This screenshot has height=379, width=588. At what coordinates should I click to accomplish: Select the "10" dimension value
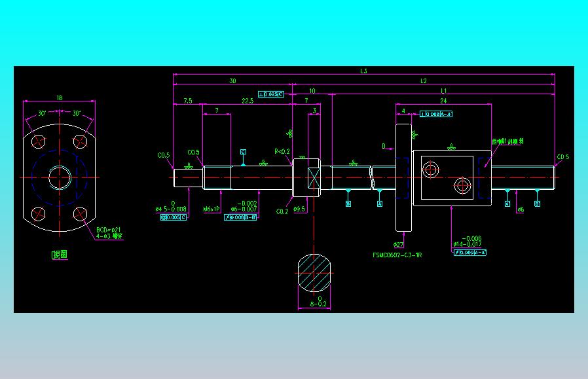click(x=312, y=91)
